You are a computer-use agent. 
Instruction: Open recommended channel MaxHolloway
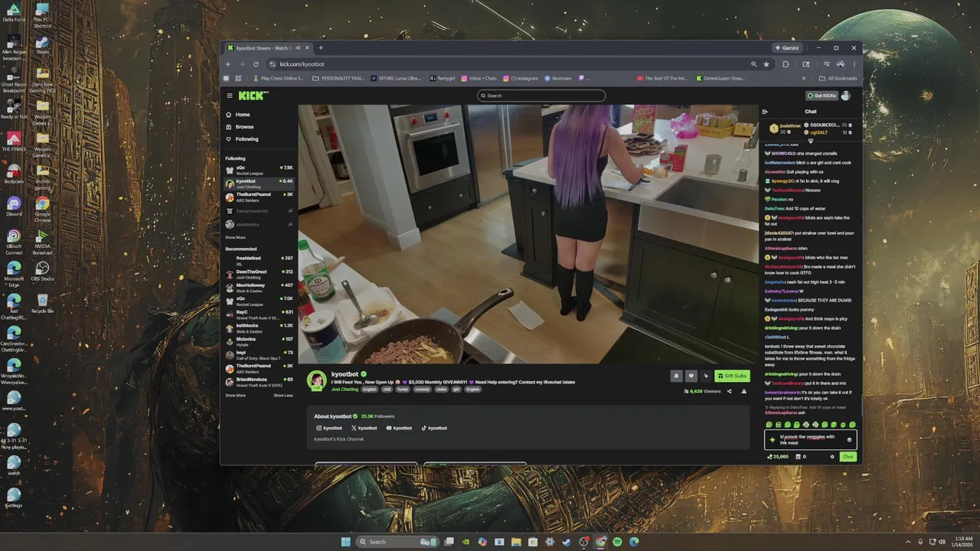259,287
